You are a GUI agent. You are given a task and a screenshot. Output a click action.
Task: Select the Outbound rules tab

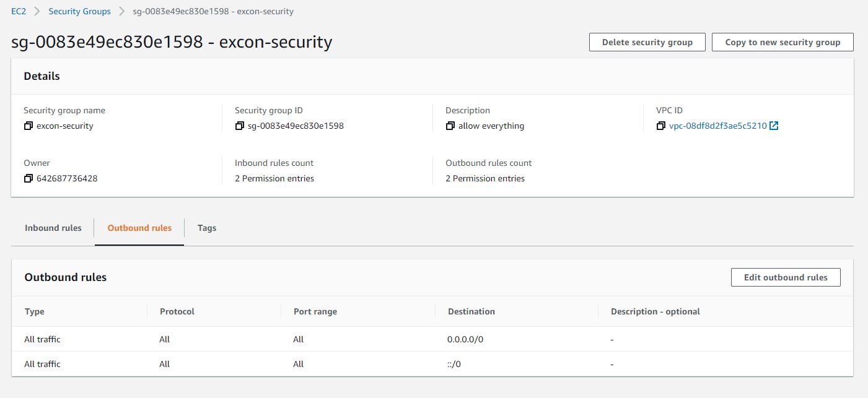point(139,228)
